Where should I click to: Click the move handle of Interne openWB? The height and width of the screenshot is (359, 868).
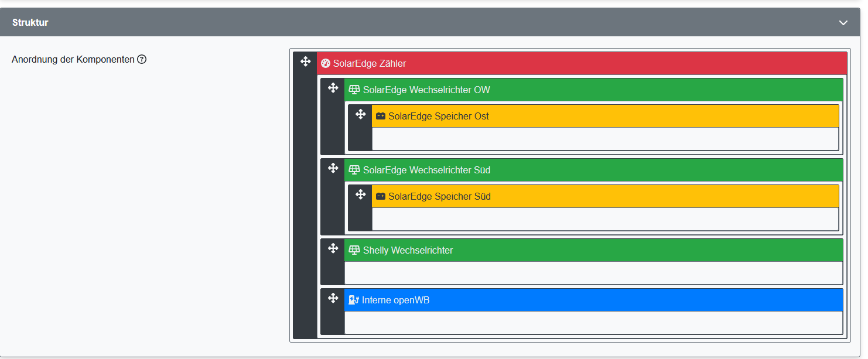click(332, 298)
